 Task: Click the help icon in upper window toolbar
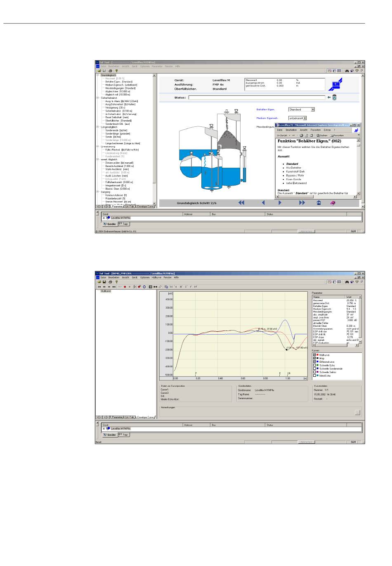[117, 71]
